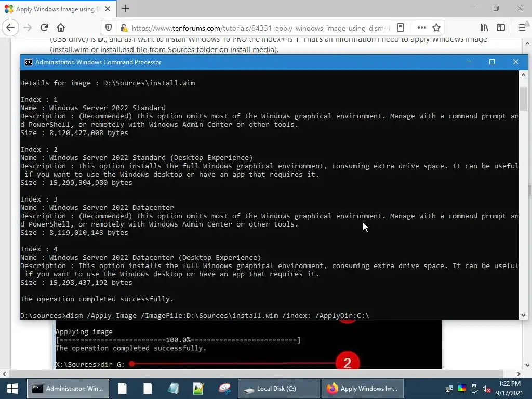Show site security info via padlock icon

point(124,28)
